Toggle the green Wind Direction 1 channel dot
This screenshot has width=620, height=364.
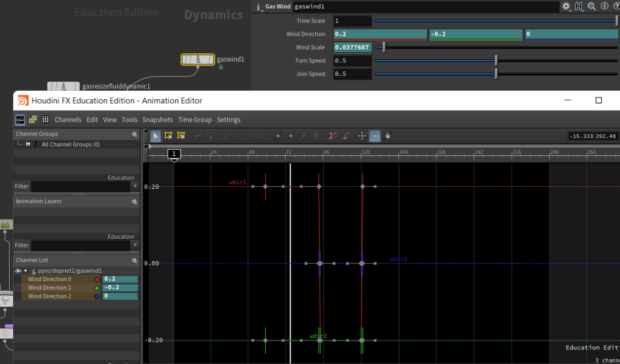(96, 288)
